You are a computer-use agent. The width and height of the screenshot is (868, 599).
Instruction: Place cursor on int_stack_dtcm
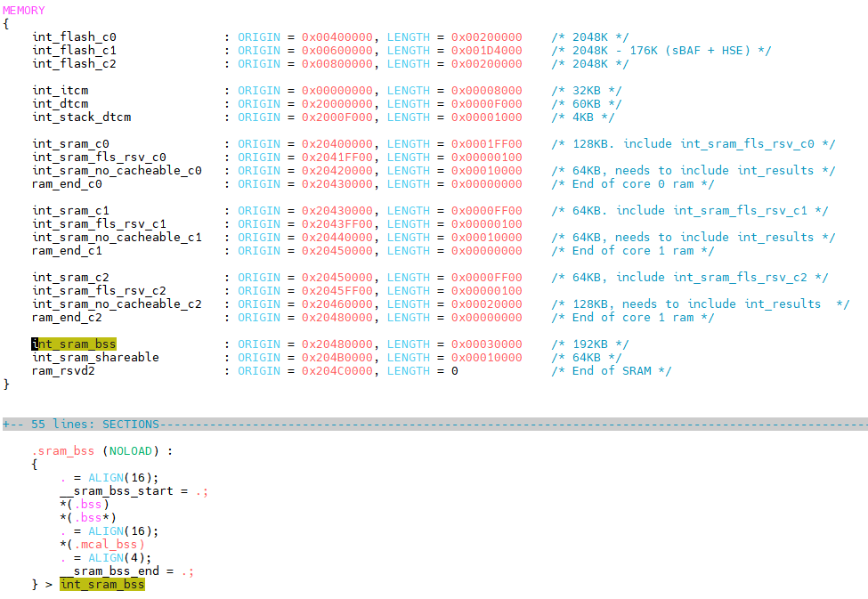click(x=81, y=117)
